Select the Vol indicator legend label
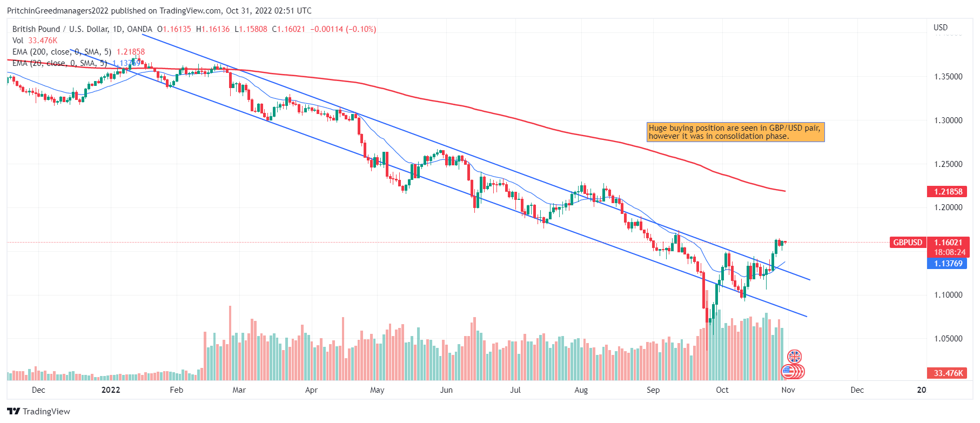The width and height of the screenshot is (980, 423). (18, 41)
